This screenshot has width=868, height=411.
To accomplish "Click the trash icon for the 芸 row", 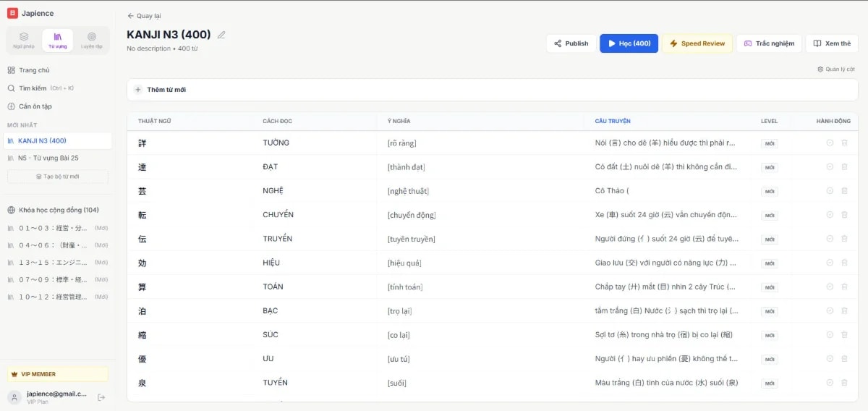I will point(844,191).
